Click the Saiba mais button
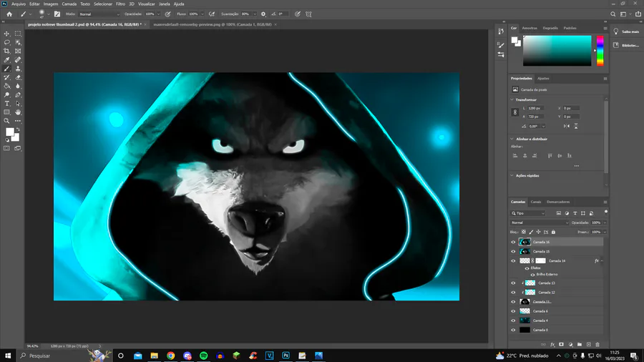The image size is (644, 362). tap(625, 31)
